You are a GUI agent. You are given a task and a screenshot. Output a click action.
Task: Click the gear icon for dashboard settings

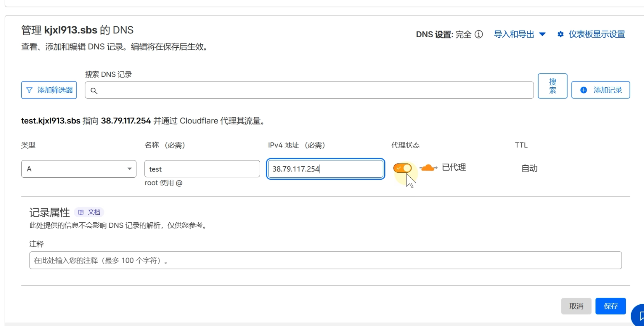pos(561,35)
